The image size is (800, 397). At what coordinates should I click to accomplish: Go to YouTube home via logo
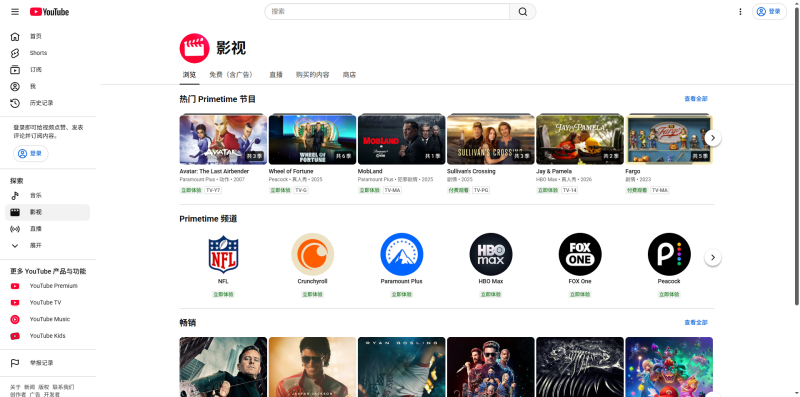[49, 12]
